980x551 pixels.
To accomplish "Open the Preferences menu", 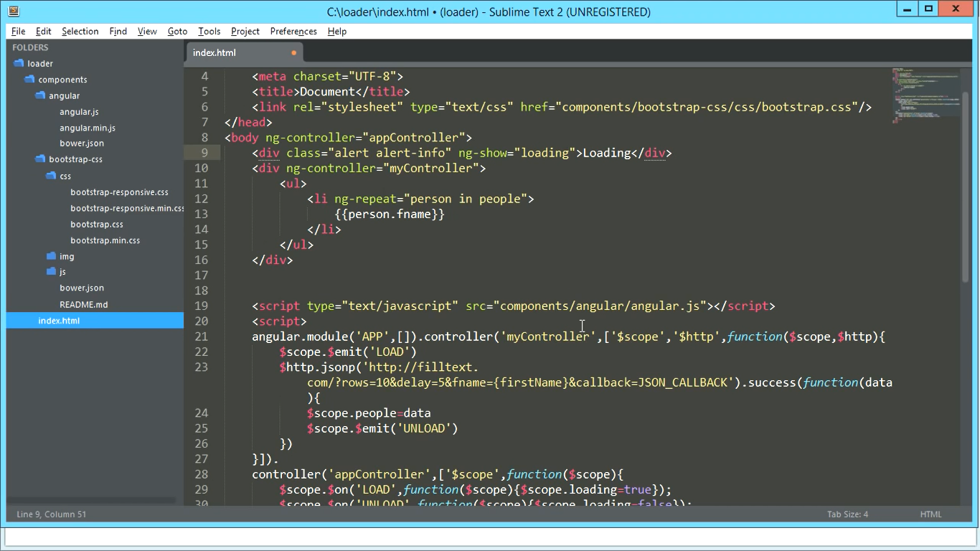I will (293, 31).
